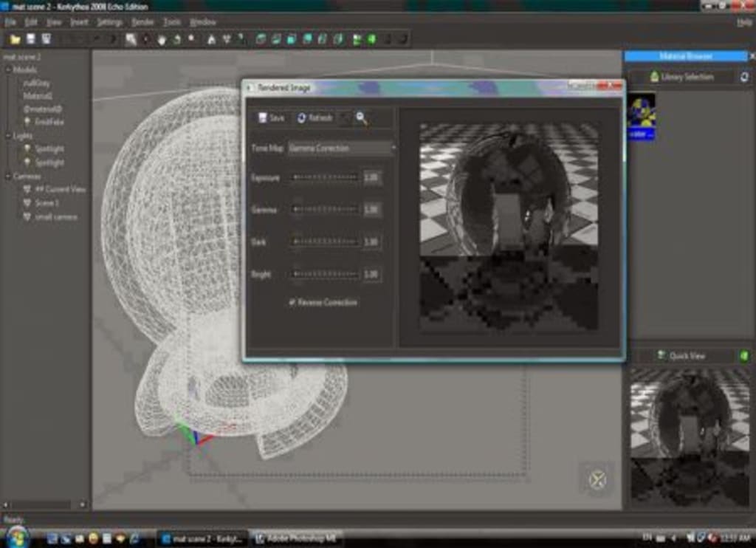Screen dimensions: 756x548
Task: Open the Edit menu
Action: [x=31, y=22]
